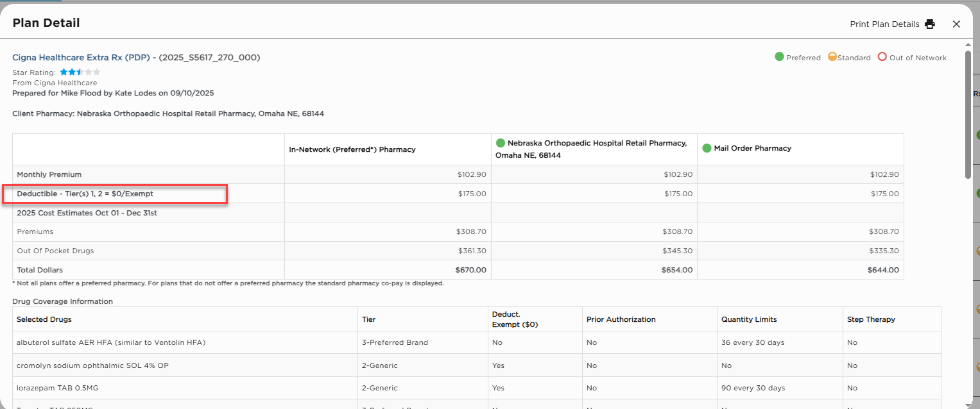Image resolution: width=980 pixels, height=409 pixels.
Task: Click the scrollbar up arrow
Action: click(x=968, y=45)
